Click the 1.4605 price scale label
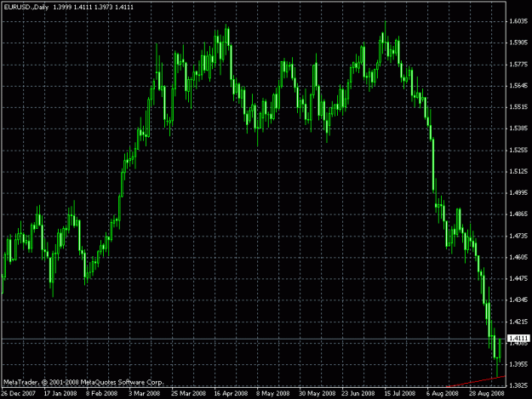The image size is (532, 399). point(518,257)
